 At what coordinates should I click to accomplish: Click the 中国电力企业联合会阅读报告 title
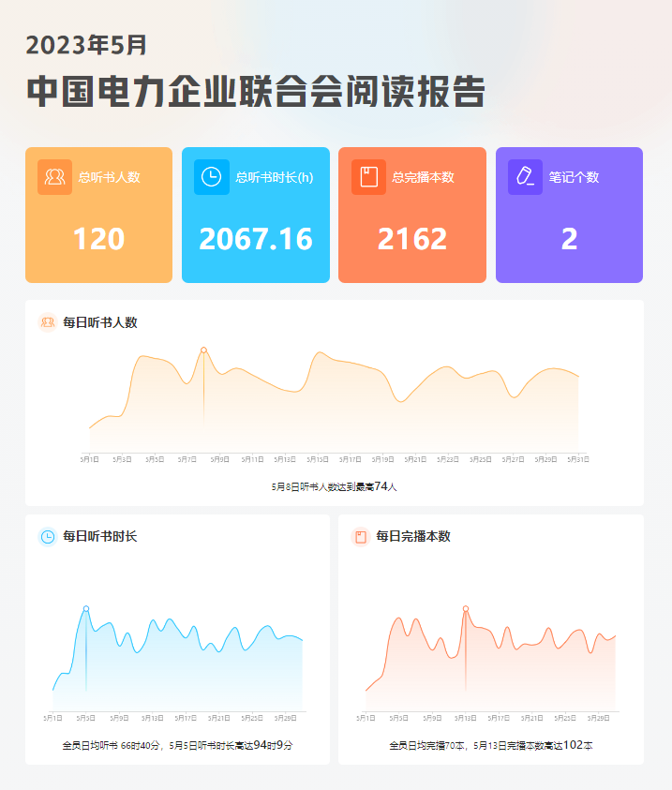point(256,91)
